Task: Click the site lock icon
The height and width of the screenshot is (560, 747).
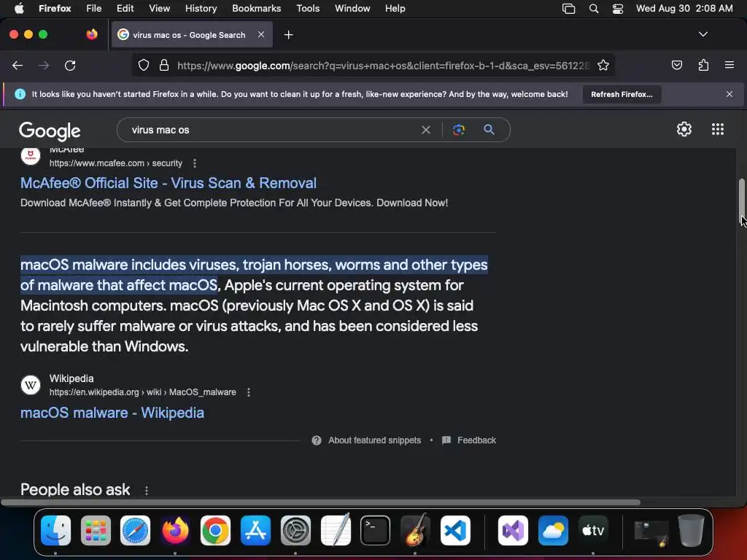Action: 164,65
